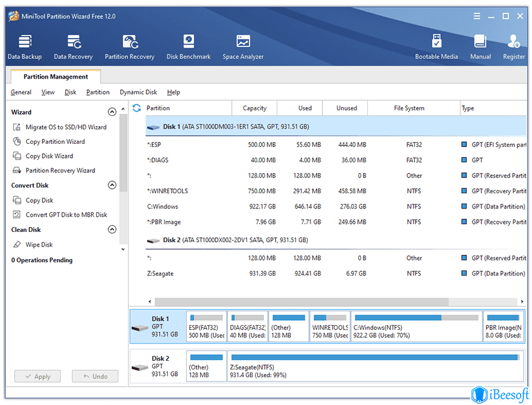The image size is (532, 405).
Task: Click ESP(FAT32) block in Disk 1 map
Action: 206,326
